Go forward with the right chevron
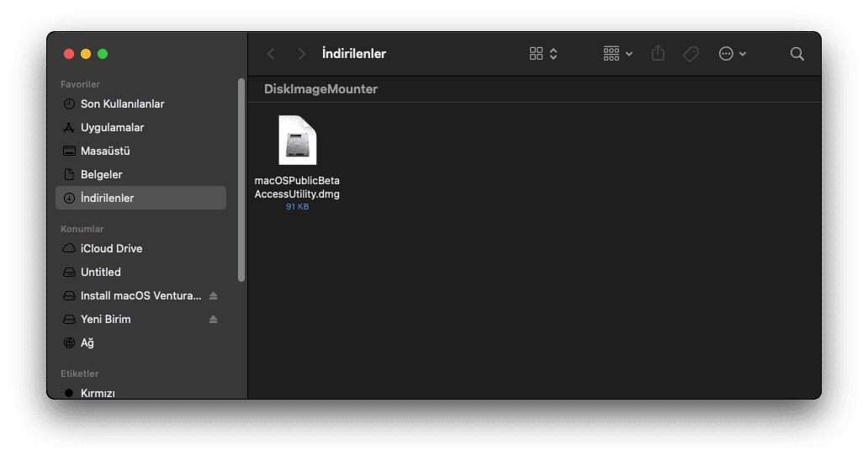The width and height of the screenshot is (868, 461). tap(301, 54)
